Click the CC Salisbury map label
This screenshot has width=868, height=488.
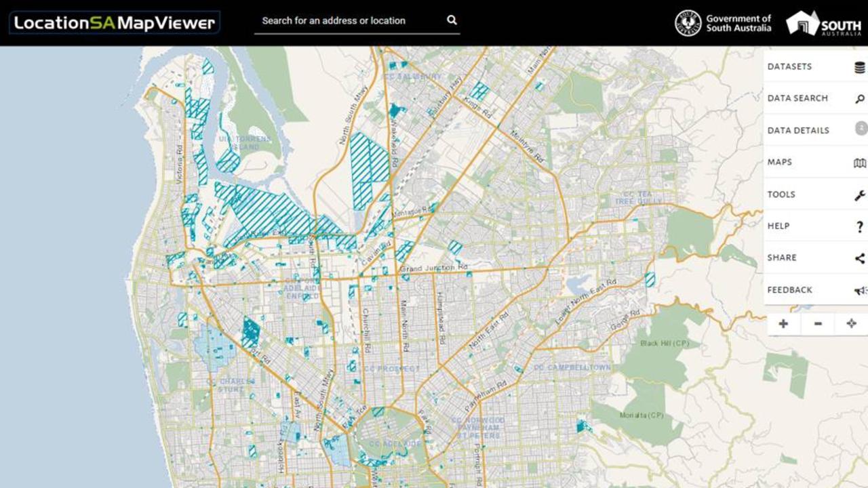(413, 77)
